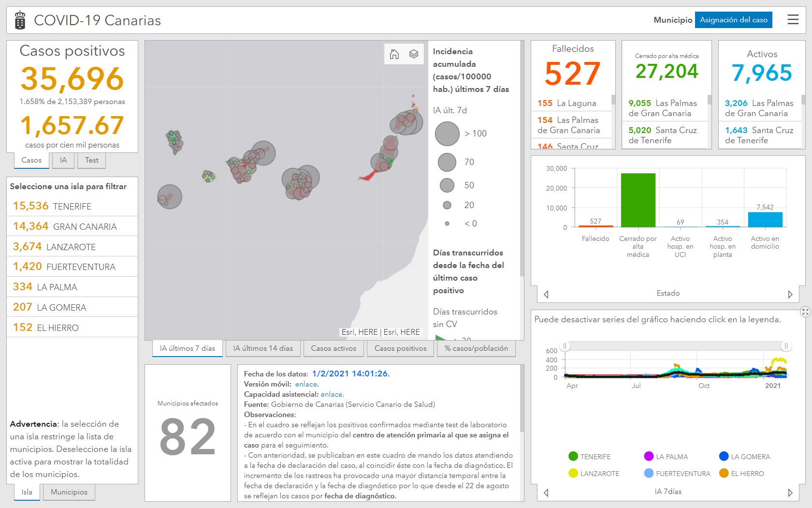812x508 pixels.
Task: Select the Casos activos map tab
Action: coord(333,348)
